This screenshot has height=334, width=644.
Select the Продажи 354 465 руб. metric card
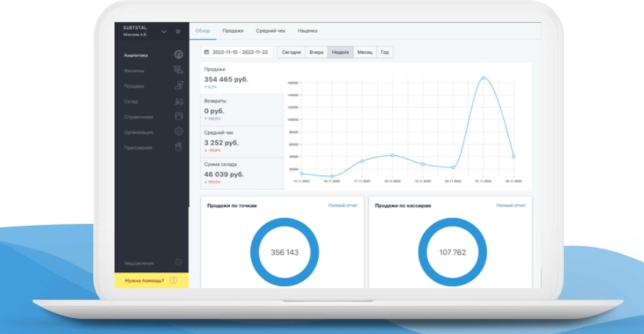click(x=242, y=78)
